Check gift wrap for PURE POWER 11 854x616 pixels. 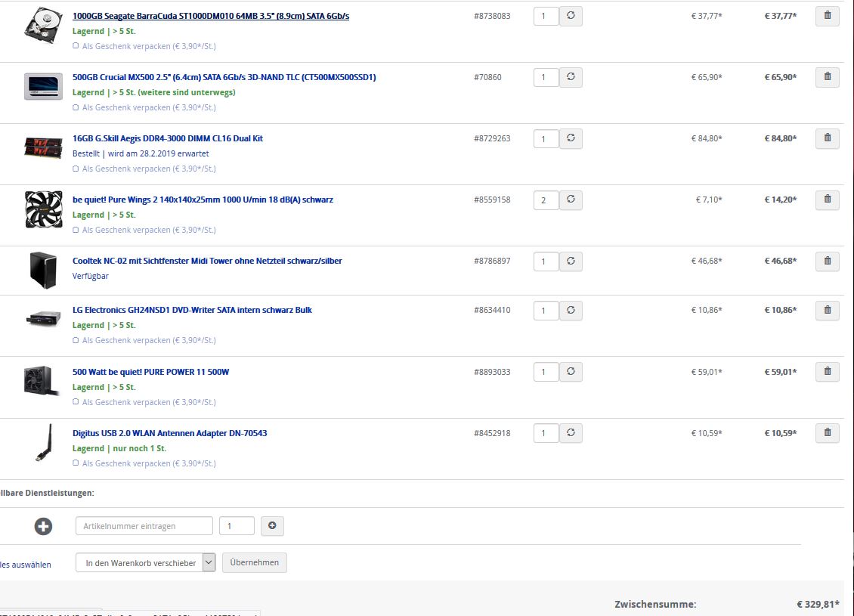(76, 402)
